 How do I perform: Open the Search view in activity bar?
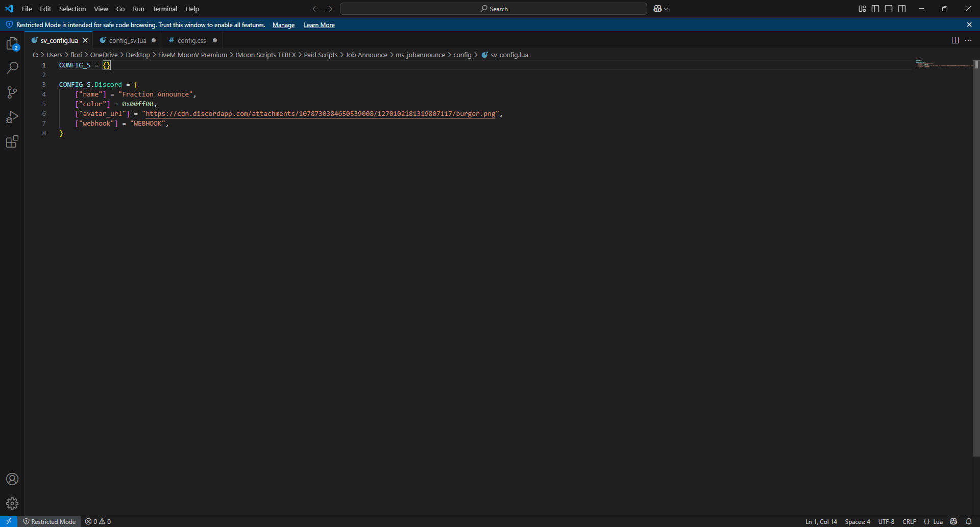(x=12, y=68)
